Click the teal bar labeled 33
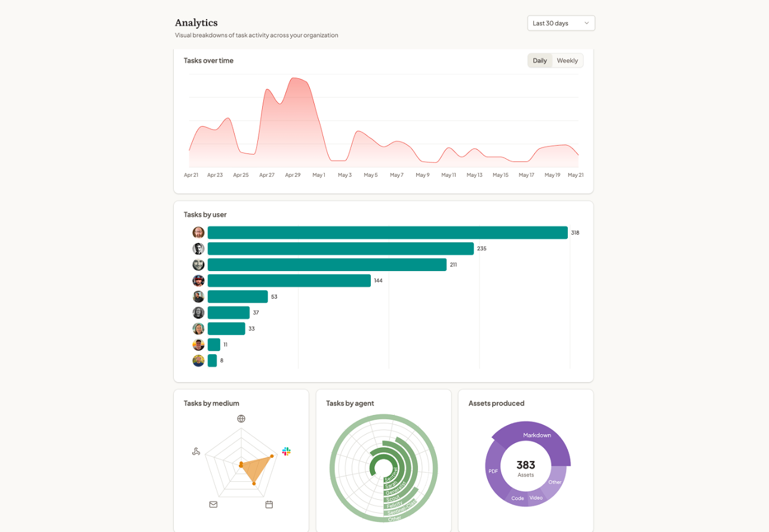 click(226, 328)
